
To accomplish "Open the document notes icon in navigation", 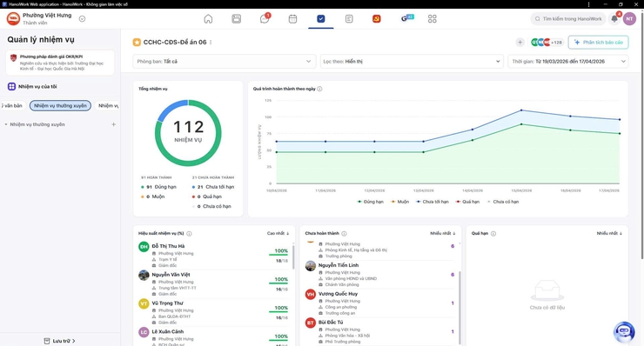I will [349, 19].
